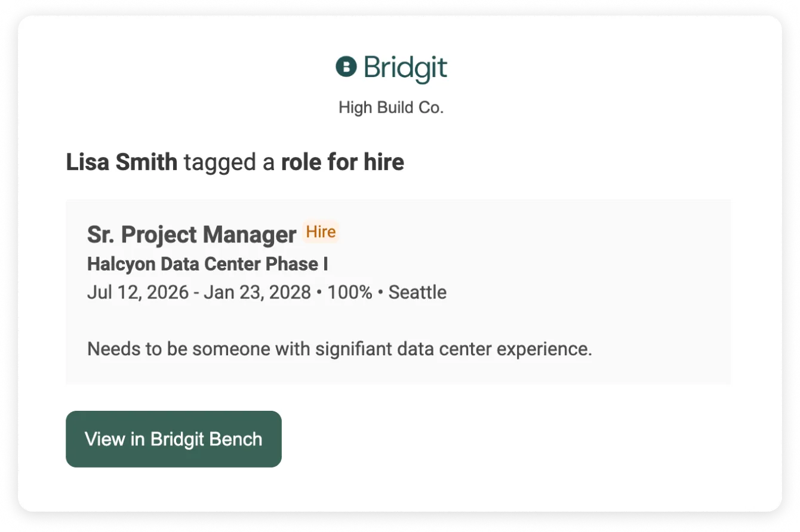The image size is (800, 532).
Task: Click the Seattle location label
Action: click(x=417, y=293)
